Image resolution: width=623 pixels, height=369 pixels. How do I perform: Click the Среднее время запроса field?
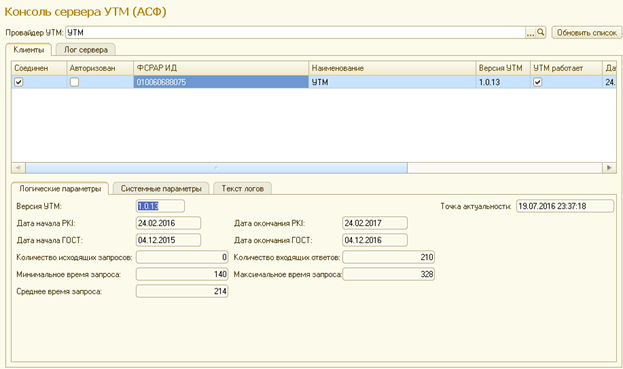coord(182,291)
